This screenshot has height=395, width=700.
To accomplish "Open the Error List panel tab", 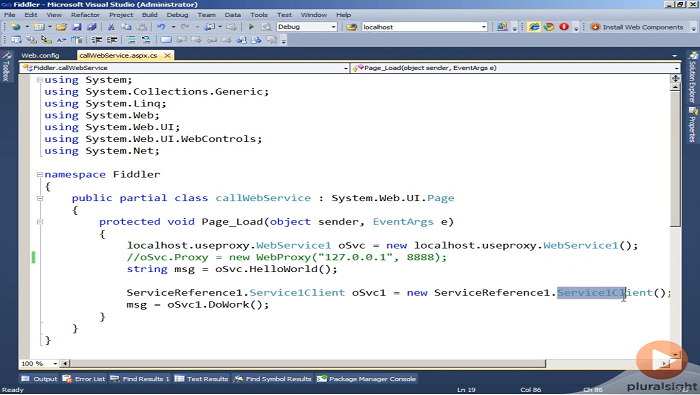I will click(x=84, y=379).
